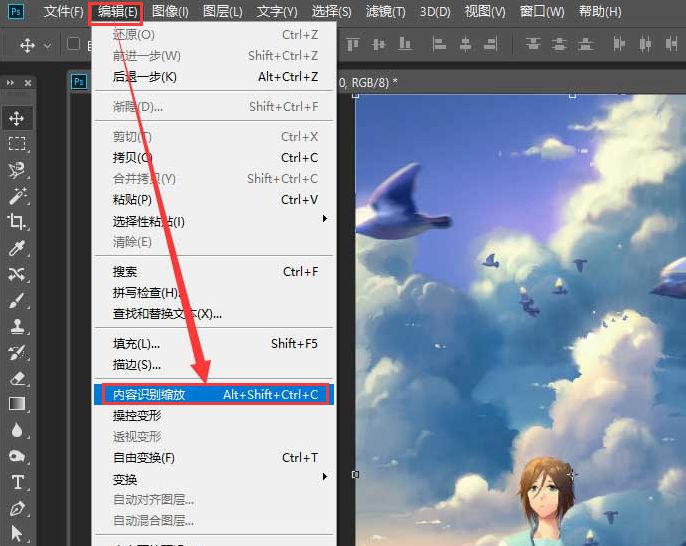Select the Lasso tool
The image size is (686, 546).
(17, 170)
